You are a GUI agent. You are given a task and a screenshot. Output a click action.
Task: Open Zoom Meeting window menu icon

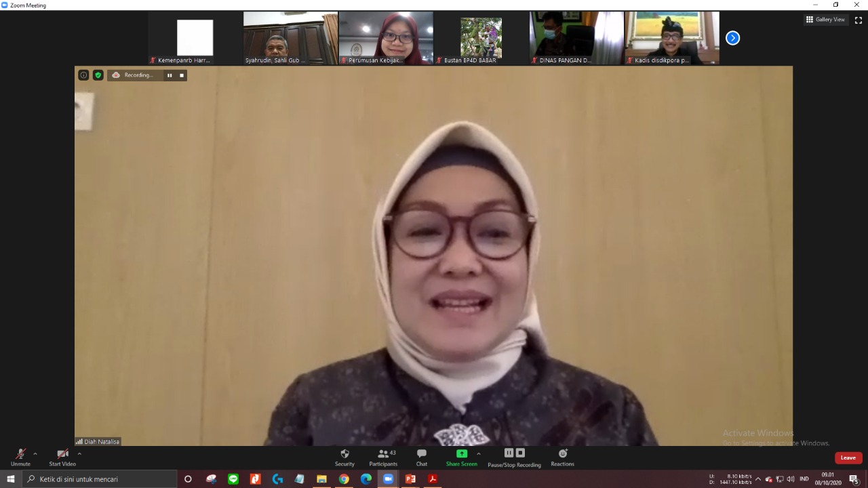click(5, 5)
